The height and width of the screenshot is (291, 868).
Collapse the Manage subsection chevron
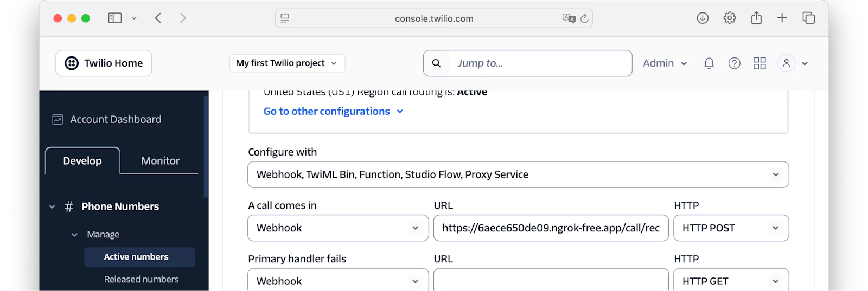click(x=74, y=235)
